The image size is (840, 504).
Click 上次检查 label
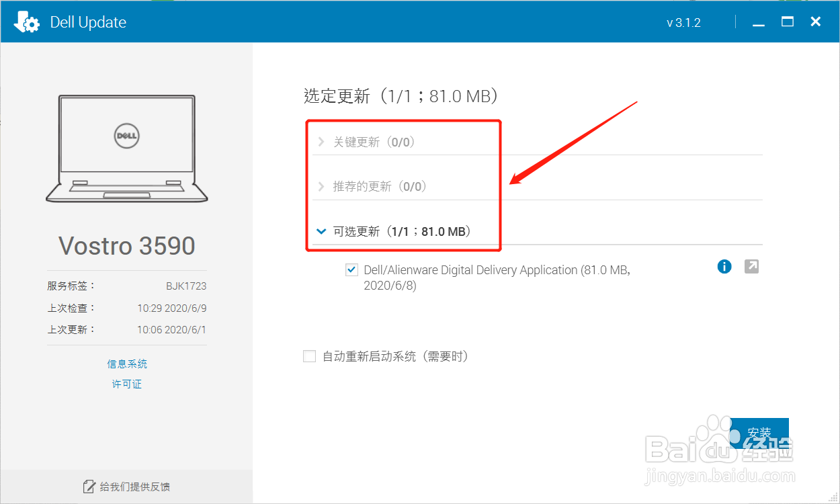coord(71,308)
